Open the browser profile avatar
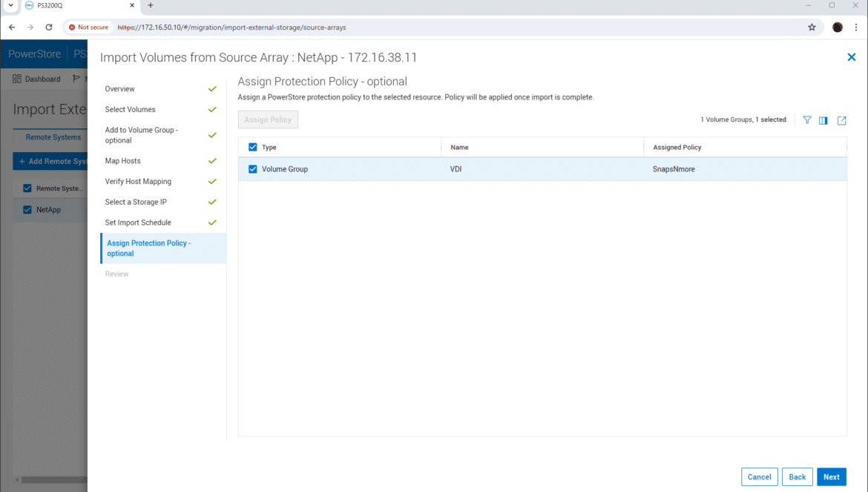 pyautogui.click(x=838, y=27)
